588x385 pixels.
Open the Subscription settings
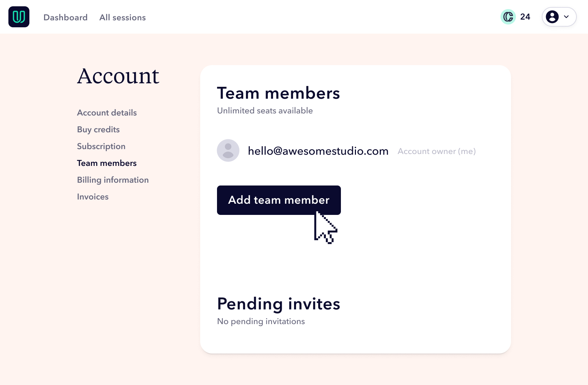[x=101, y=146]
